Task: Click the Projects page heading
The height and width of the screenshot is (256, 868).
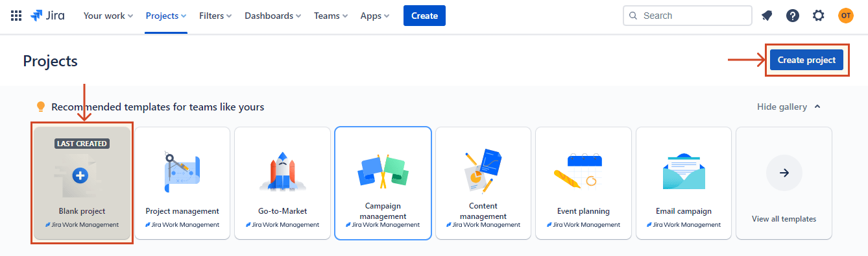Action: click(x=50, y=61)
